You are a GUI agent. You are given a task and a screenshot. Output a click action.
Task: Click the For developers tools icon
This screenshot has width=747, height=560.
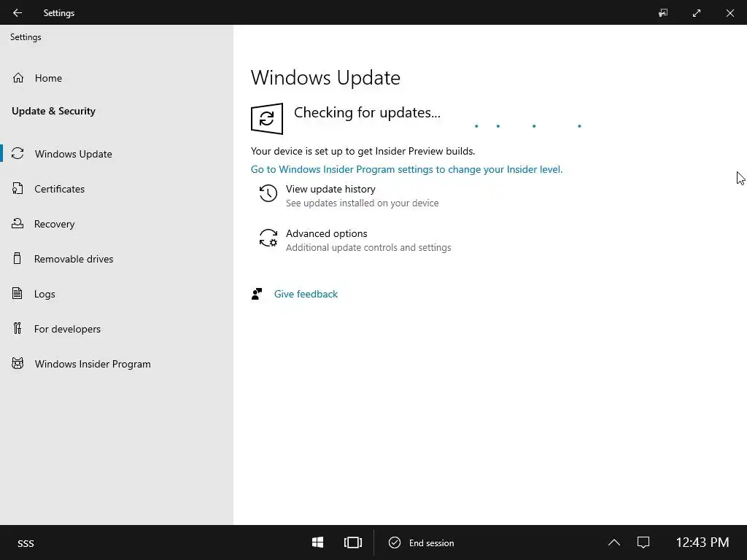coord(18,328)
